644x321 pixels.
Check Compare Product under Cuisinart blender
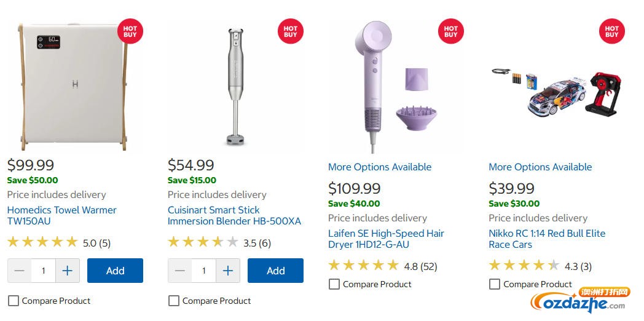pyautogui.click(x=174, y=301)
